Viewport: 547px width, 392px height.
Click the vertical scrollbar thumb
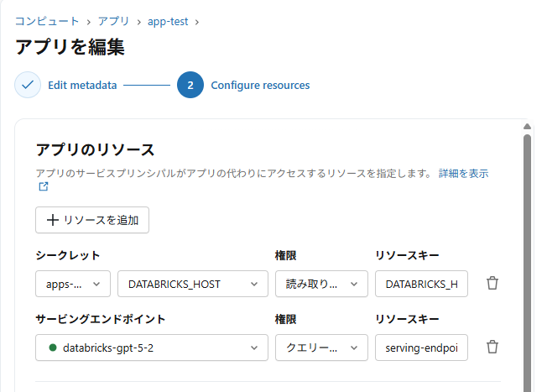(527, 252)
